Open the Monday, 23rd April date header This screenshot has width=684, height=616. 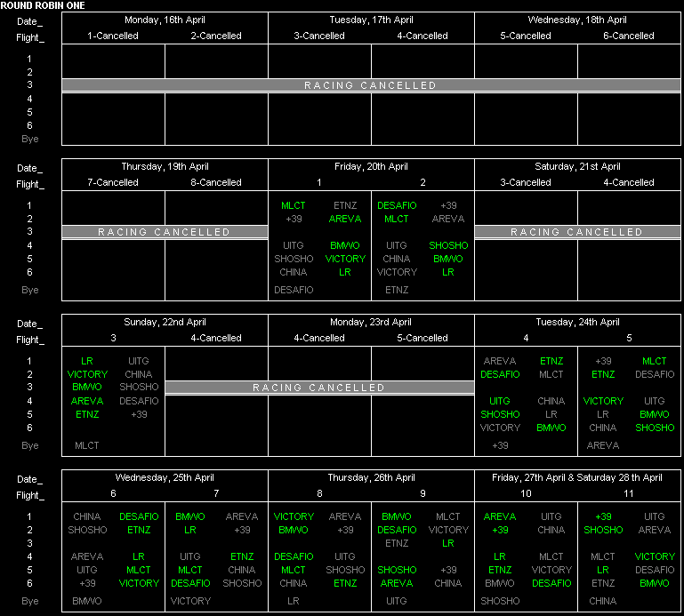point(371,322)
